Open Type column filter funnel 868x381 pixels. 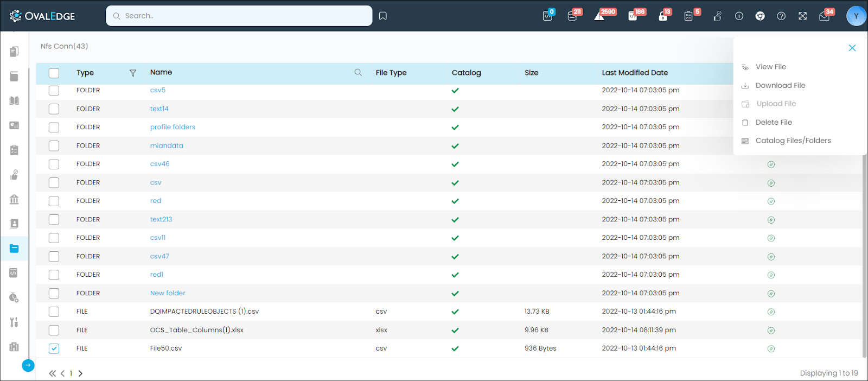pos(133,73)
